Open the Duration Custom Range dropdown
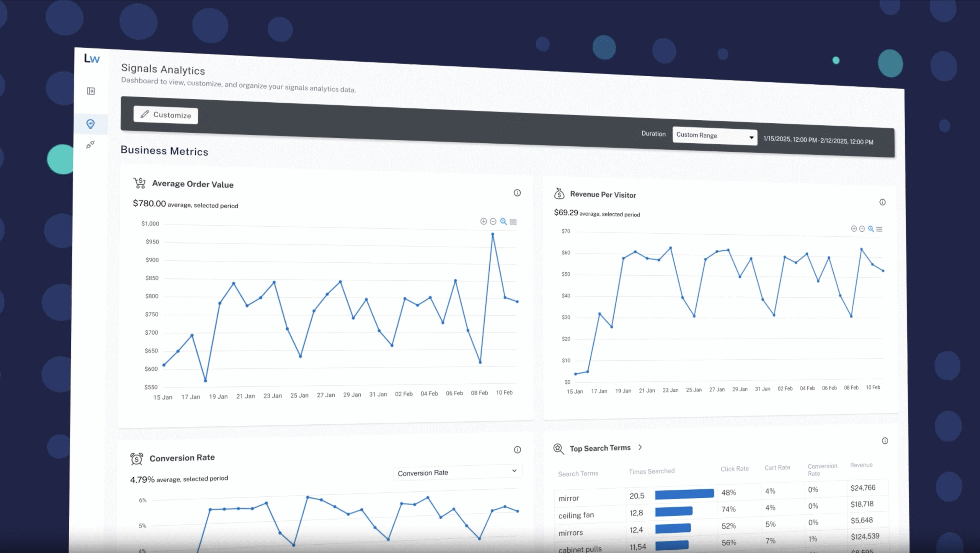 click(715, 136)
